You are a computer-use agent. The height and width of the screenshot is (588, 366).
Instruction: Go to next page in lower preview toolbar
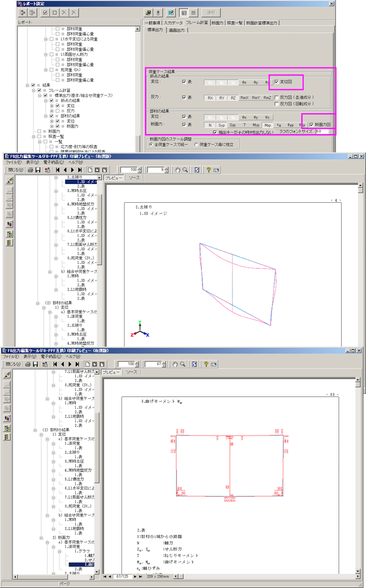70,364
